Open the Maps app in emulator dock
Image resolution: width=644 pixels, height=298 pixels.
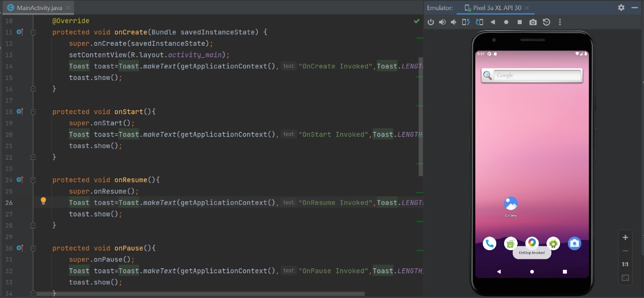(532, 243)
